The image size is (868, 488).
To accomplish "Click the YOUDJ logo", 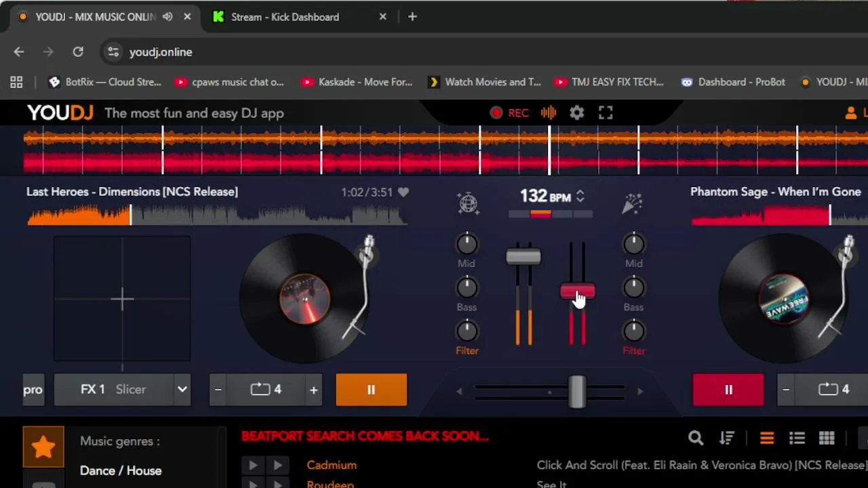I will [x=60, y=113].
